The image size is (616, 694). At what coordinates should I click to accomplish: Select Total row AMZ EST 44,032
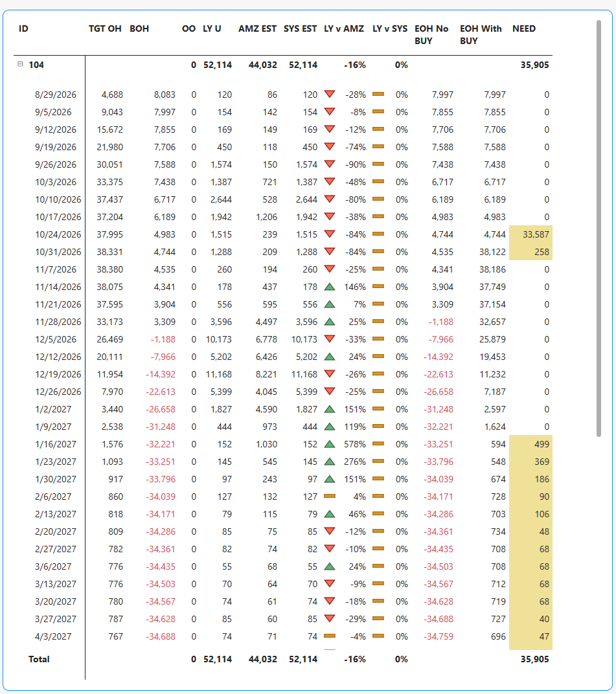click(262, 659)
